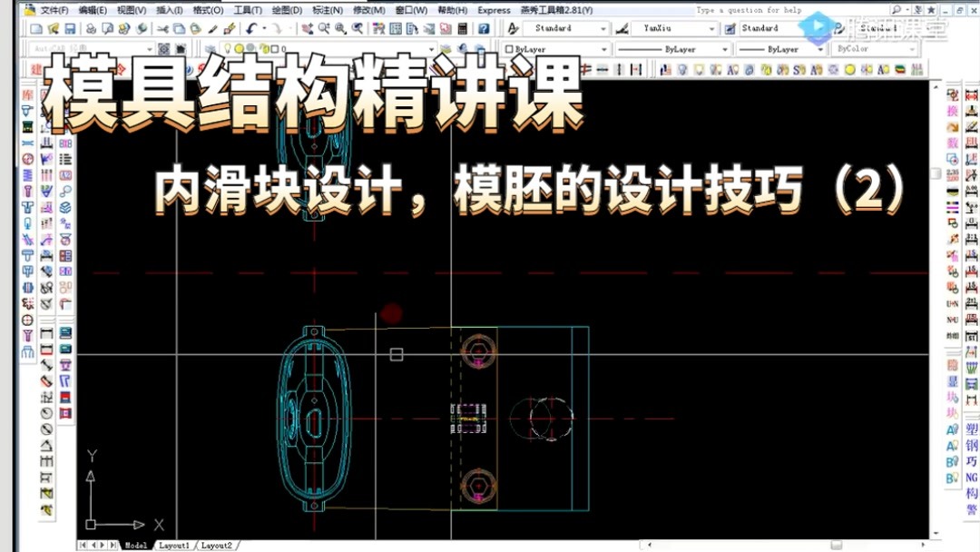This screenshot has height=552, width=980.
Task: Toggle the layer freeze icon
Action: point(239,48)
